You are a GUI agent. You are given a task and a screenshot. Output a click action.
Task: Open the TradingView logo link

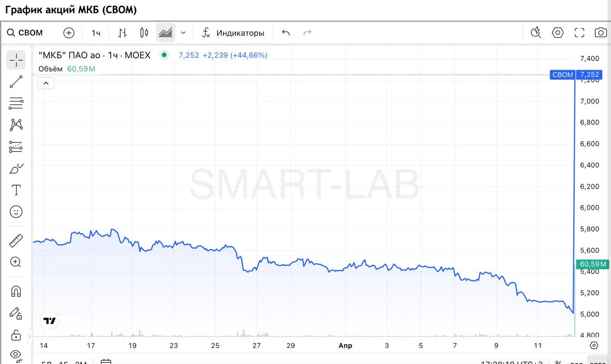(50, 321)
